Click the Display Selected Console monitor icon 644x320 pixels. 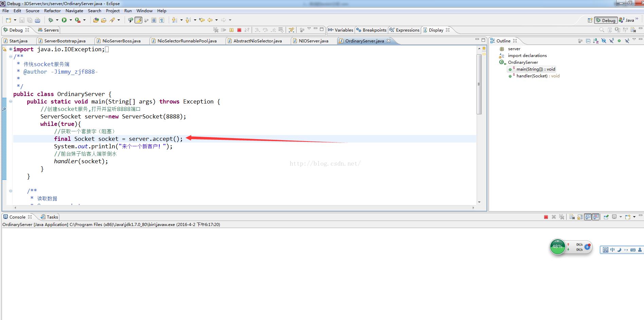[x=614, y=217]
